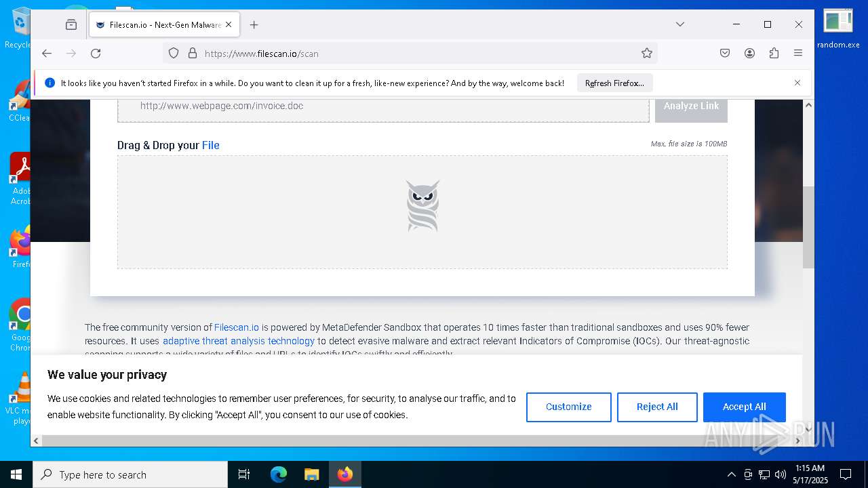This screenshot has height=488, width=868.
Task: Click the We value your privacy heading
Action: (x=107, y=375)
